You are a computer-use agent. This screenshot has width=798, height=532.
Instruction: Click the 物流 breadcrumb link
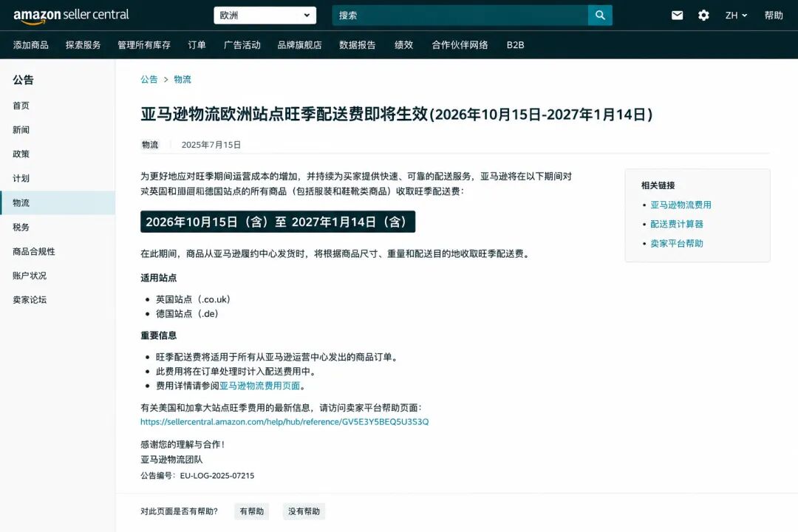pos(183,79)
